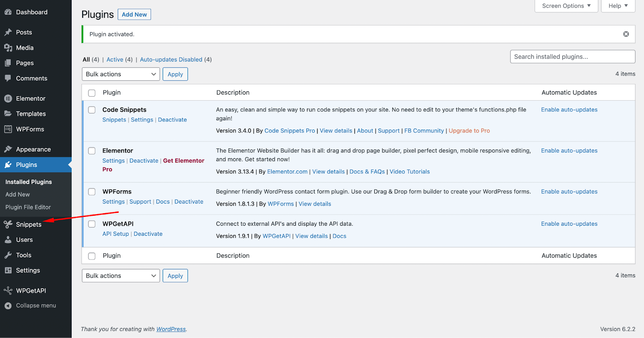644x338 pixels.
Task: Open the bottom Bulk actions dropdown
Action: (121, 276)
